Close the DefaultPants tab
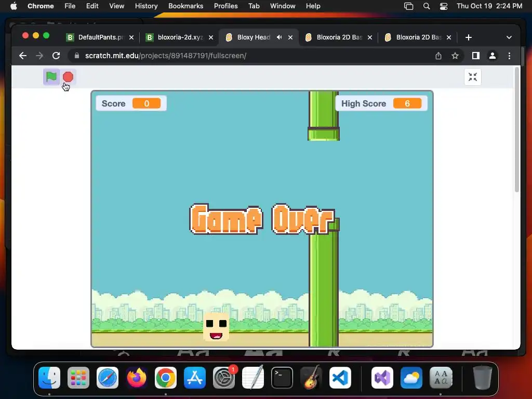 point(131,37)
